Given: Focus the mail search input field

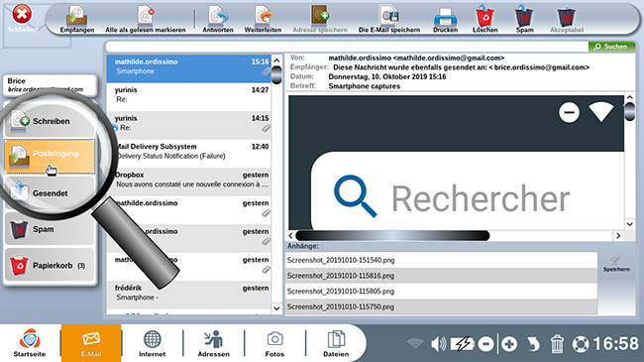Looking at the screenshot, I should [x=347, y=47].
